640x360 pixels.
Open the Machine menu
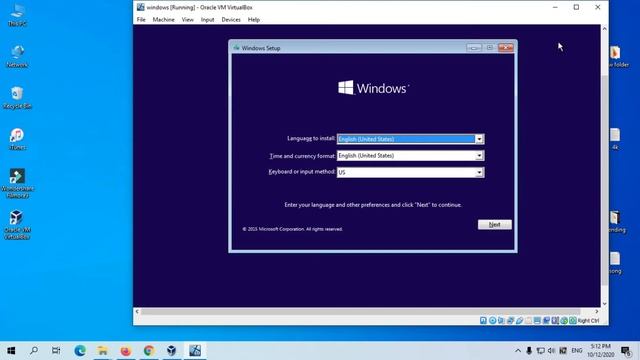163,20
